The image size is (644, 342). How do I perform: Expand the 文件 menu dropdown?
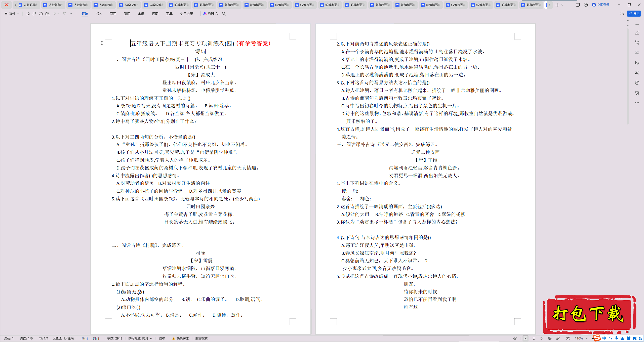click(12, 14)
